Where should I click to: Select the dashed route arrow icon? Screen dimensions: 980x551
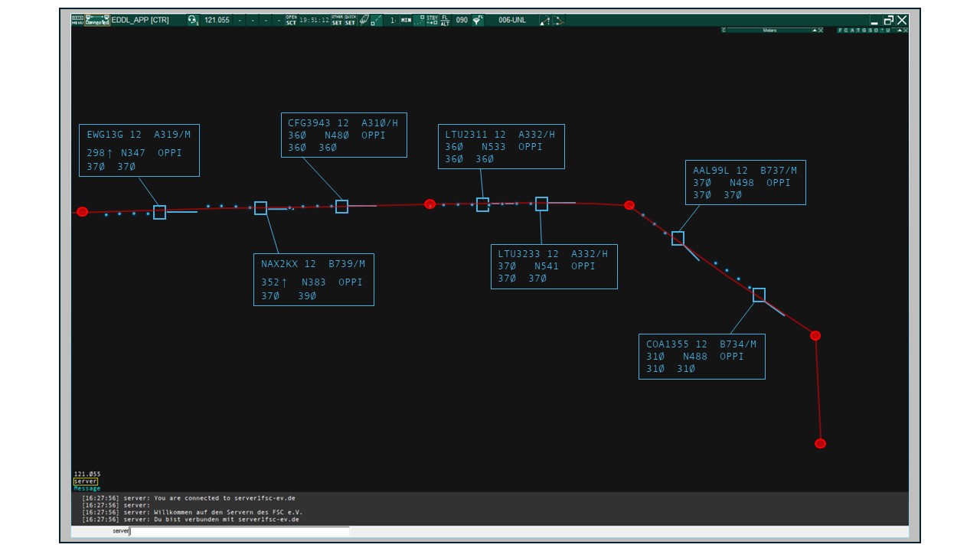[544, 20]
